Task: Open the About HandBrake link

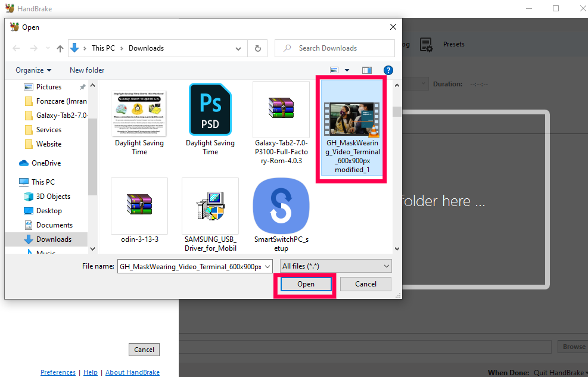Action: 132,372
